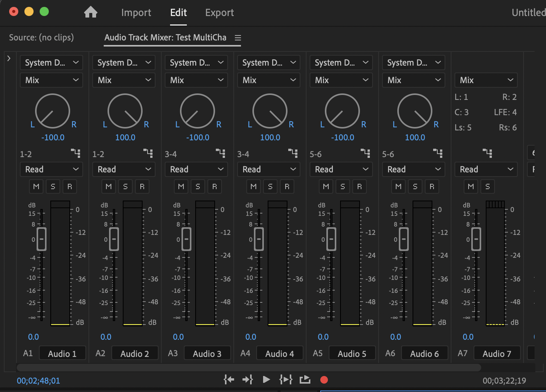
Task: Click the -100.0 pan value on Audio 3
Action: point(198,137)
